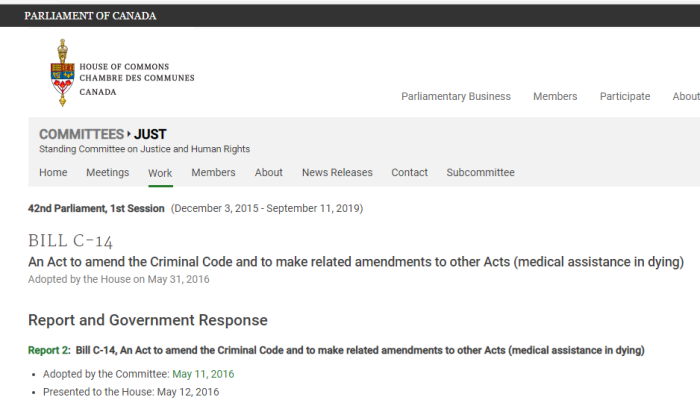The height and width of the screenshot is (400, 700).
Task: Open the Report 2 link
Action: click(x=49, y=350)
